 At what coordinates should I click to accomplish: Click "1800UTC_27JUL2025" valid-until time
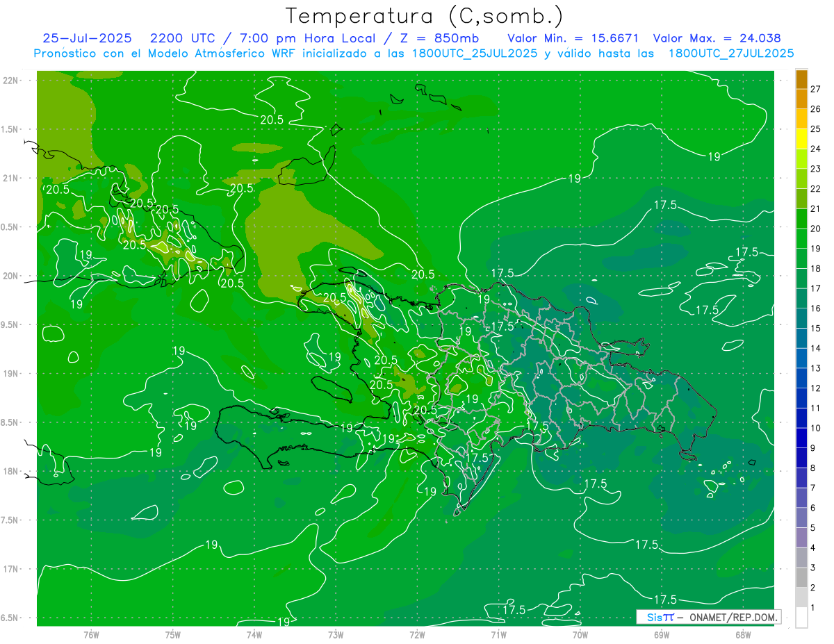tap(730, 53)
